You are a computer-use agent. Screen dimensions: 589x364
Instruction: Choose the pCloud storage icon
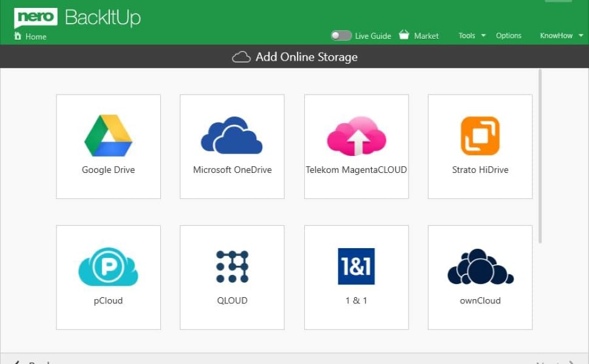tap(108, 267)
